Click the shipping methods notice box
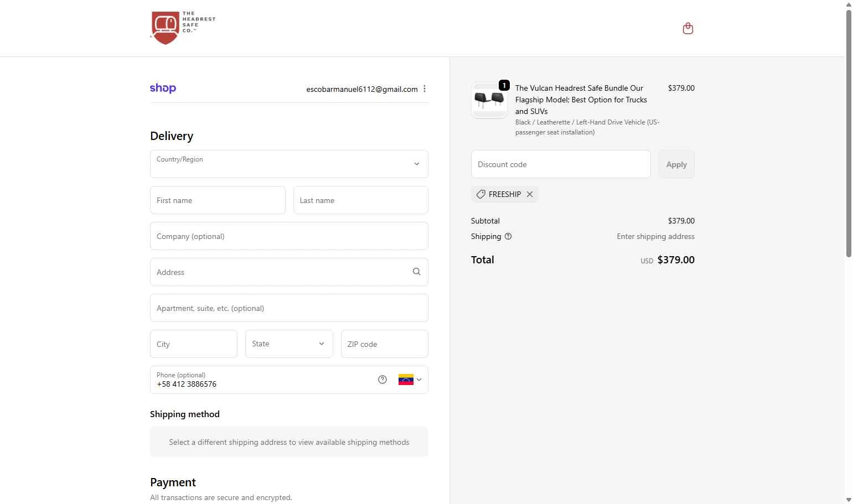This screenshot has width=853, height=504. click(289, 441)
